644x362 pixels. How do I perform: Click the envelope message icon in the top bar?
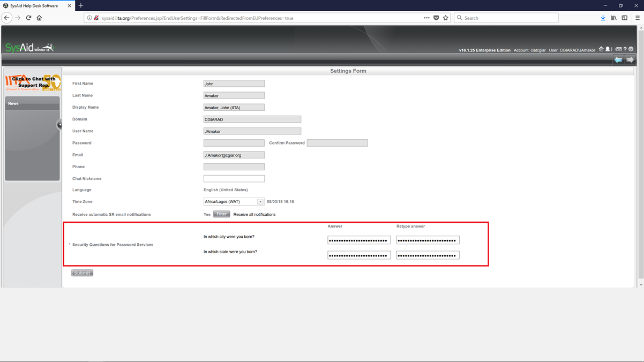pos(619,49)
